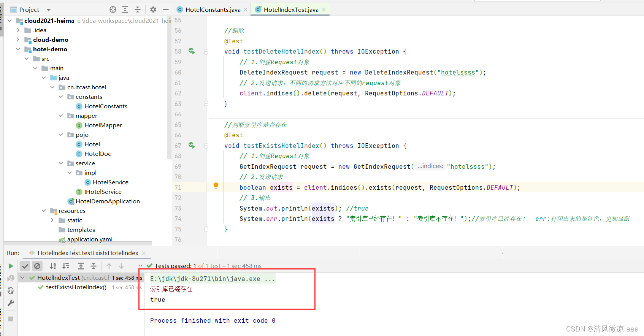
Task: Select testExistsHotelIndex() test result
Action: point(76,287)
